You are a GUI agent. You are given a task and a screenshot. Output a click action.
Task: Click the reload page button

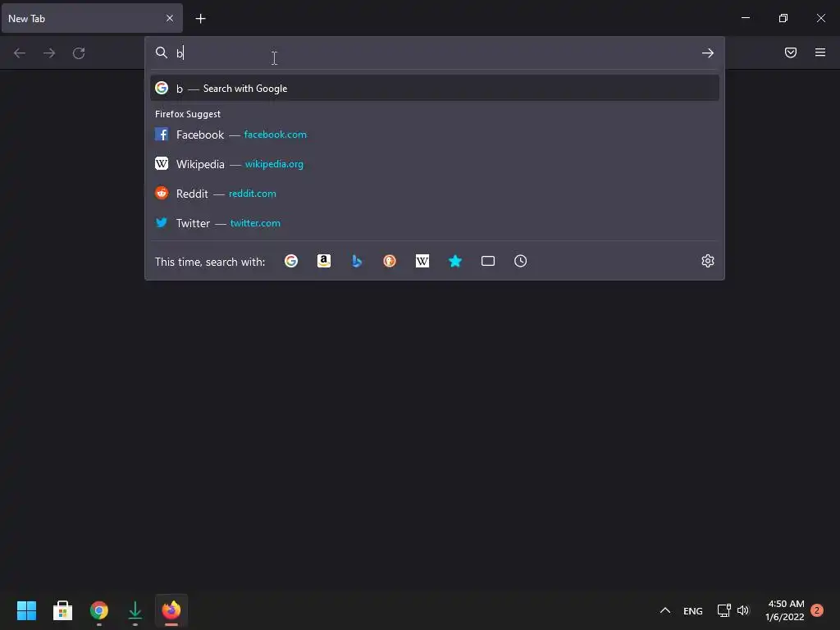[x=79, y=53]
